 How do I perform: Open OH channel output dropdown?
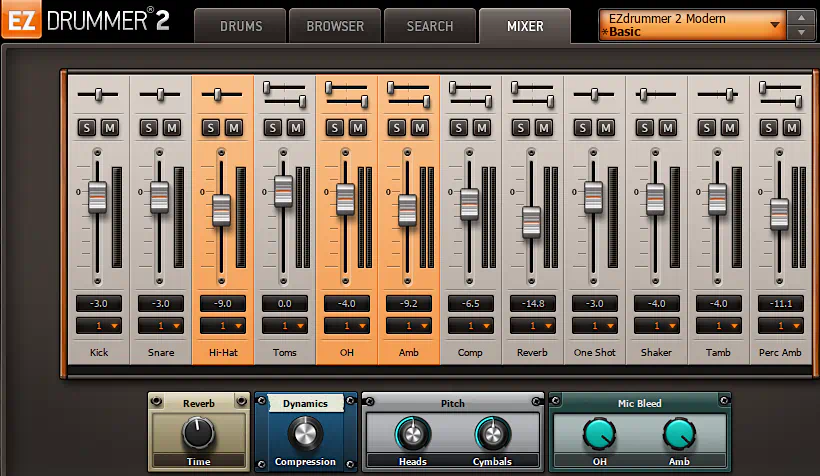pyautogui.click(x=347, y=326)
